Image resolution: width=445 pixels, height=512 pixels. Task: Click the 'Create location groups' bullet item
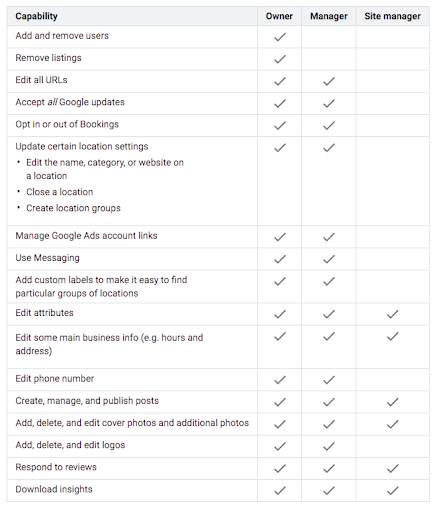coord(73,208)
